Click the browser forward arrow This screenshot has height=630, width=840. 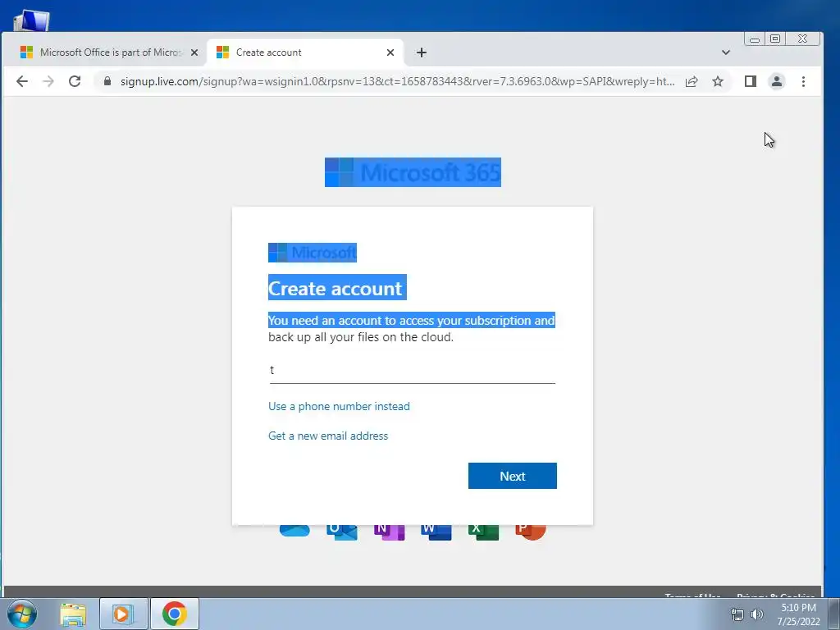[48, 81]
